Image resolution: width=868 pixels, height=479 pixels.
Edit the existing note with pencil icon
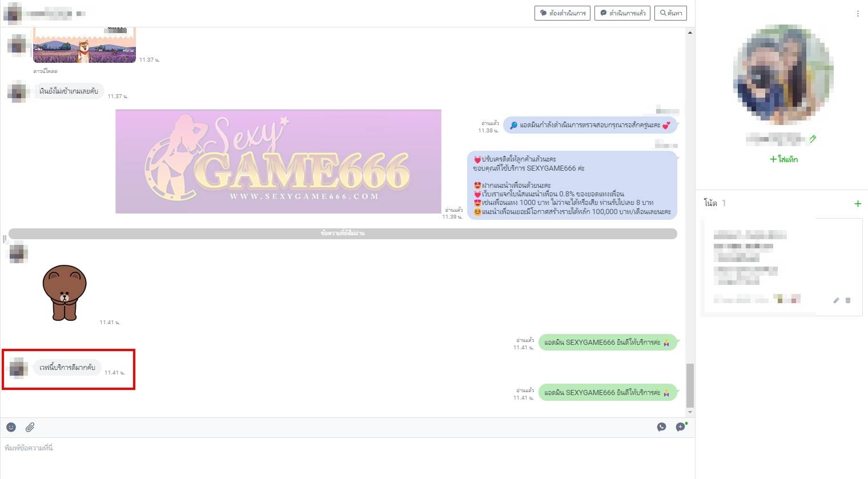coord(836,300)
